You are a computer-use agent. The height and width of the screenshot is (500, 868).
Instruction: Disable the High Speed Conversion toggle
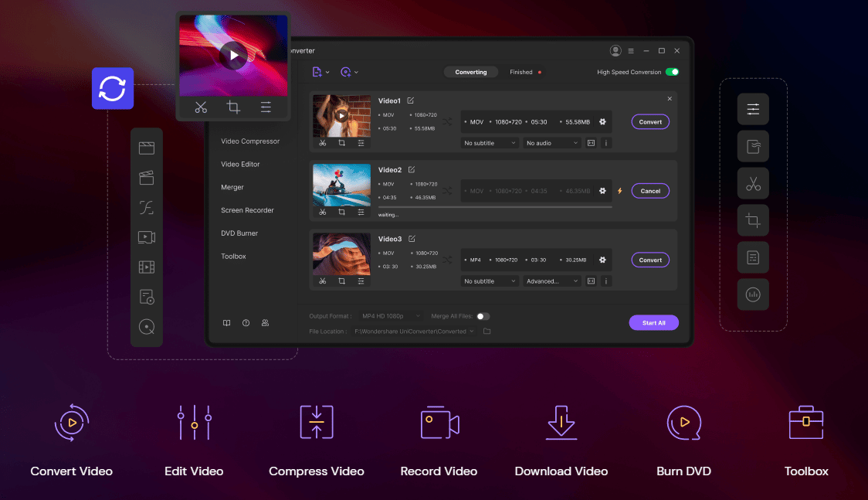pyautogui.click(x=672, y=72)
